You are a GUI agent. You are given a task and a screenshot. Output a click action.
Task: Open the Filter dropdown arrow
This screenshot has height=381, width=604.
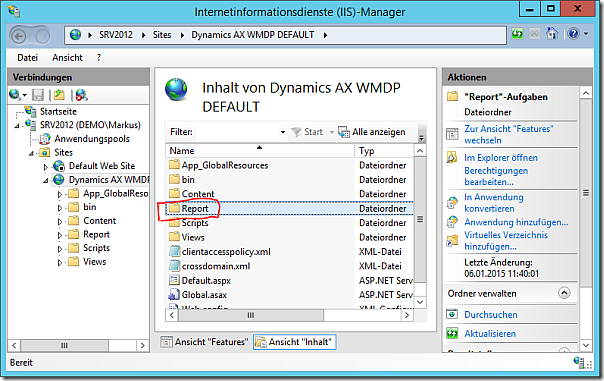coord(283,132)
